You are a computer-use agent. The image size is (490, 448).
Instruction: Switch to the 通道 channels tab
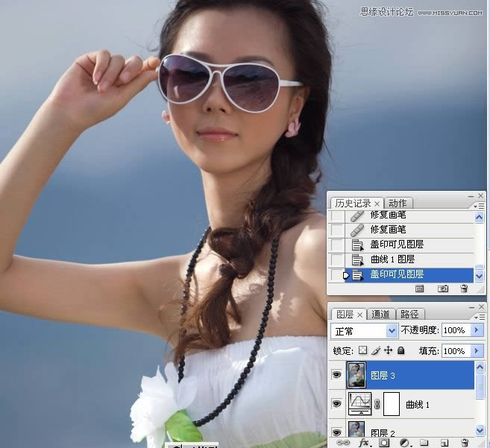tap(380, 315)
